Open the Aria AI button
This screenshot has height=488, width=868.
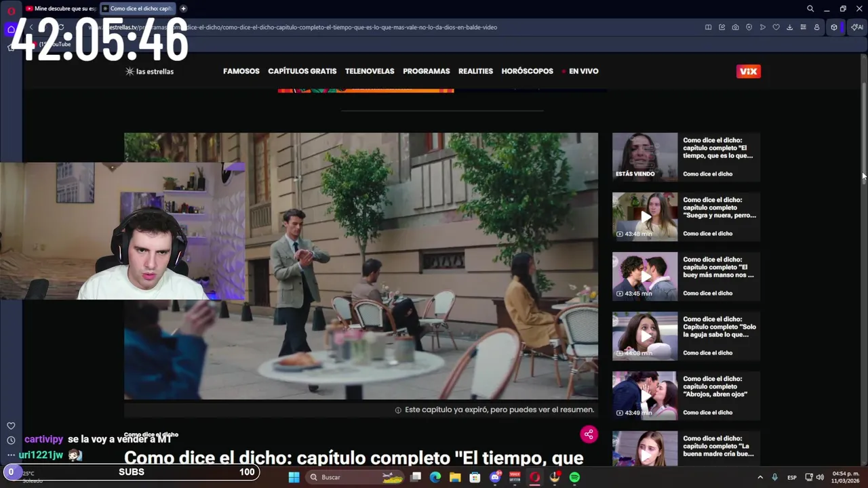point(857,27)
